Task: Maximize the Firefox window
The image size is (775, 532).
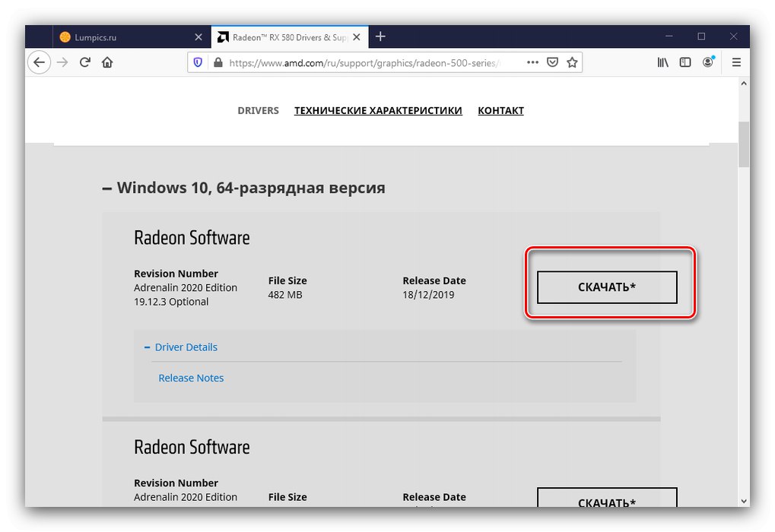Action: click(701, 36)
